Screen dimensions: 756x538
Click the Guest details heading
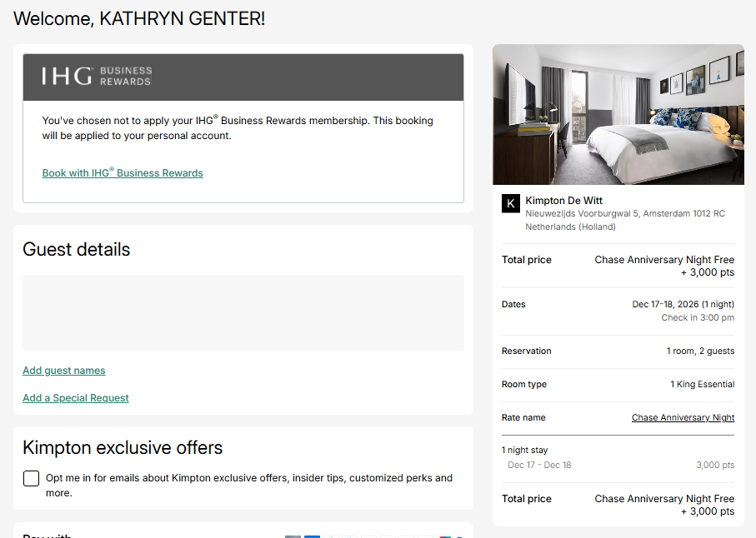point(76,250)
